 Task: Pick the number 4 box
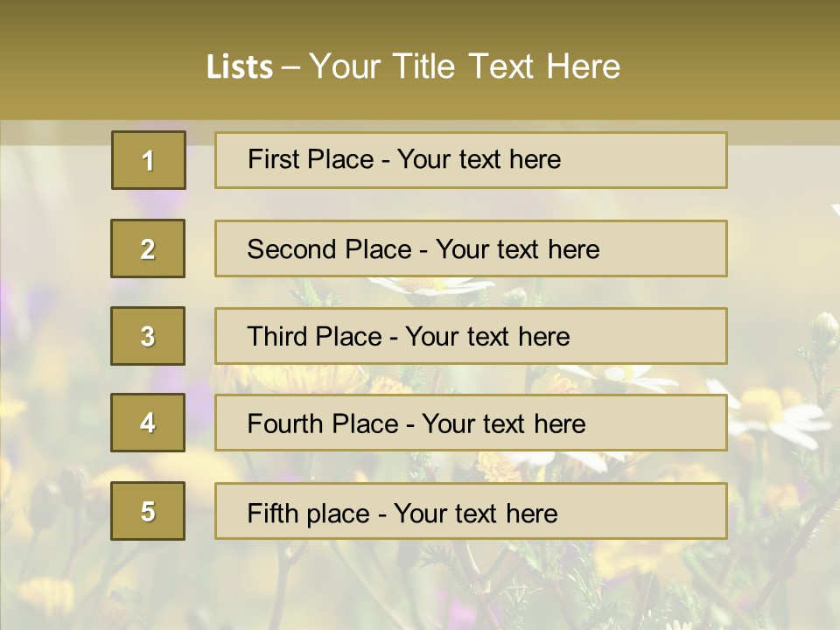148,423
